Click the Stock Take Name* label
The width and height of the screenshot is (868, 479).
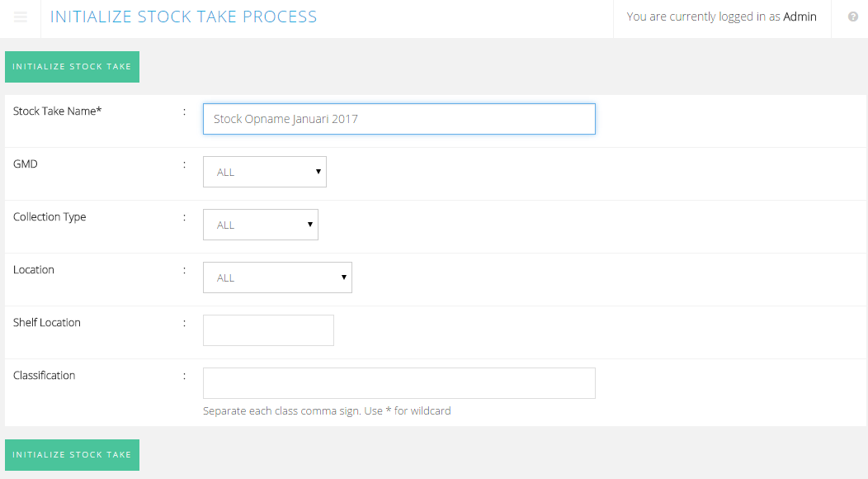57,111
